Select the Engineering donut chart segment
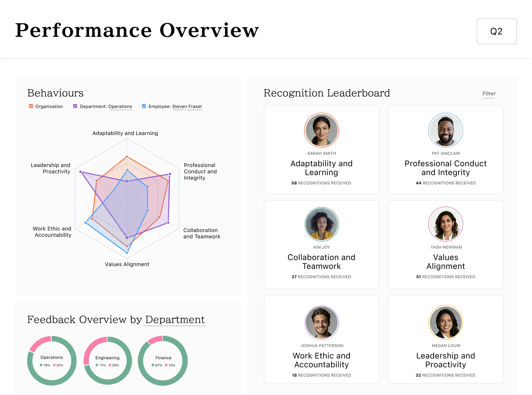The width and height of the screenshot is (532, 395). tap(107, 361)
